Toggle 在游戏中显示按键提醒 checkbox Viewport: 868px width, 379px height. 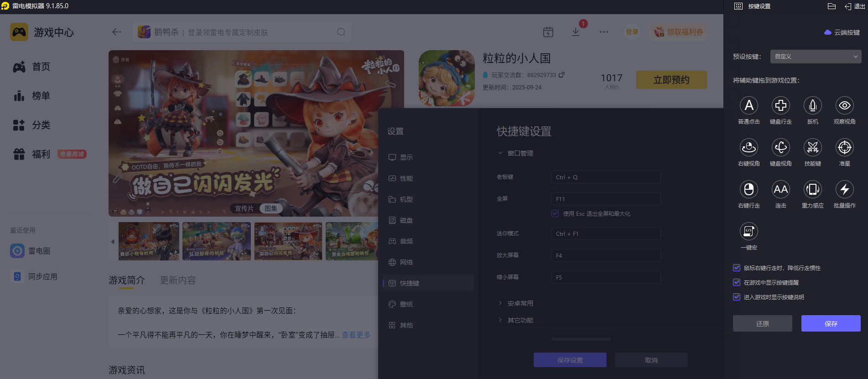[737, 282]
